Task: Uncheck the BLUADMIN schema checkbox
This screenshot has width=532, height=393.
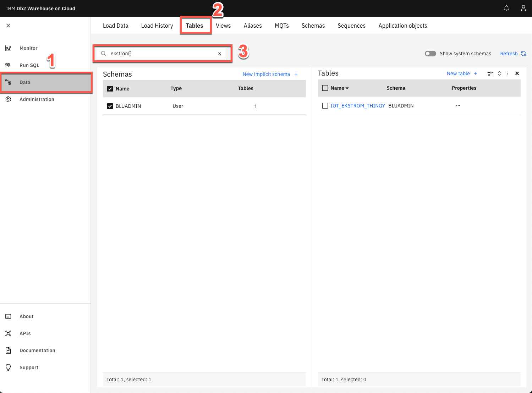Action: [x=110, y=106]
